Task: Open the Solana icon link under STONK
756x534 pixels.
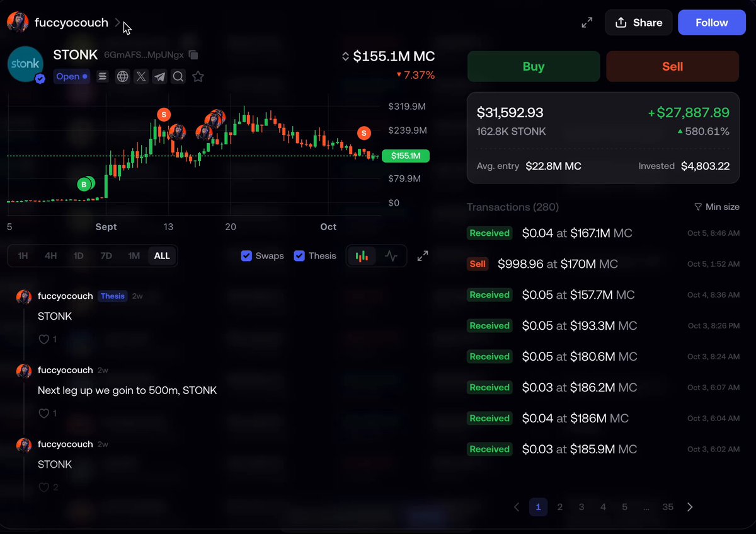Action: tap(103, 77)
